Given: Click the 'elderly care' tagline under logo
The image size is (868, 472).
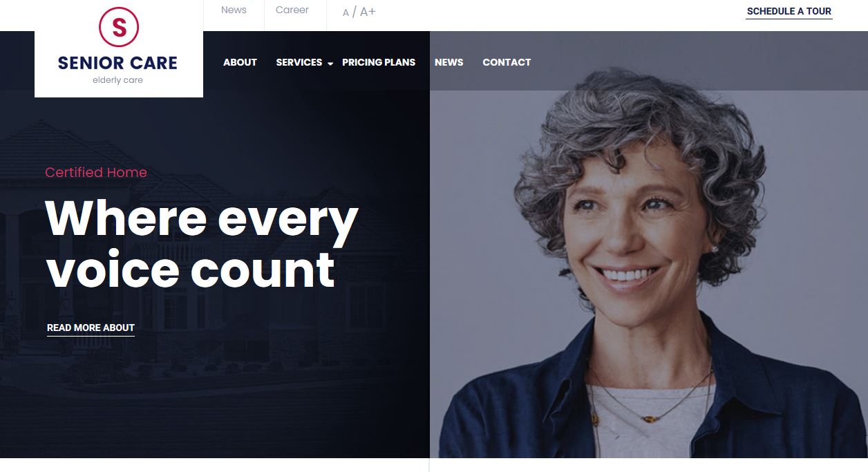Looking at the screenshot, I should tap(117, 80).
